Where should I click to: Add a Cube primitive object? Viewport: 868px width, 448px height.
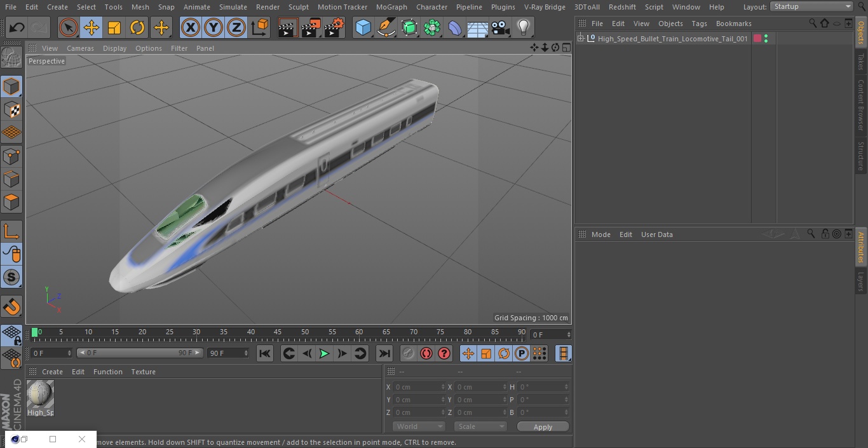(363, 27)
